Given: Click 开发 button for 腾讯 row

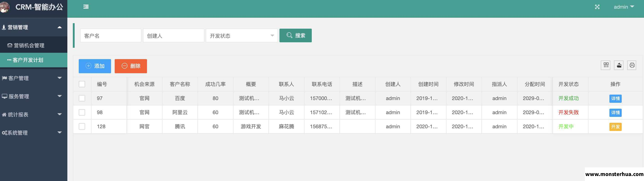Looking at the screenshot, I should click(x=615, y=127).
